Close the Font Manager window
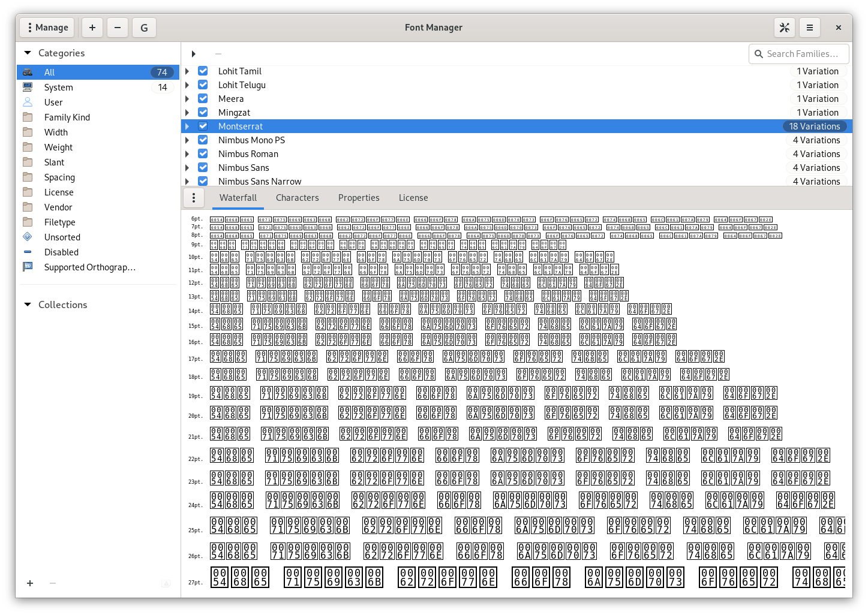 click(x=839, y=28)
